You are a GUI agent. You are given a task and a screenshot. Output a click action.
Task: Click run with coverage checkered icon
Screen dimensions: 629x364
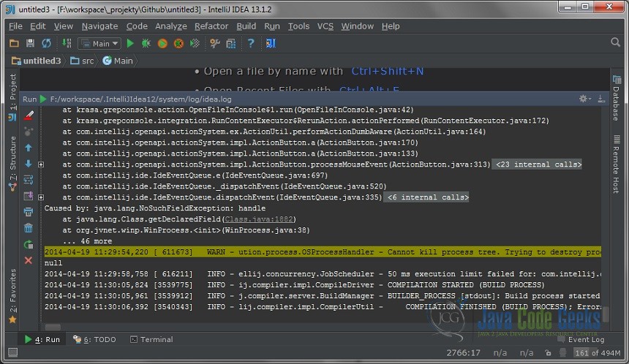195,43
